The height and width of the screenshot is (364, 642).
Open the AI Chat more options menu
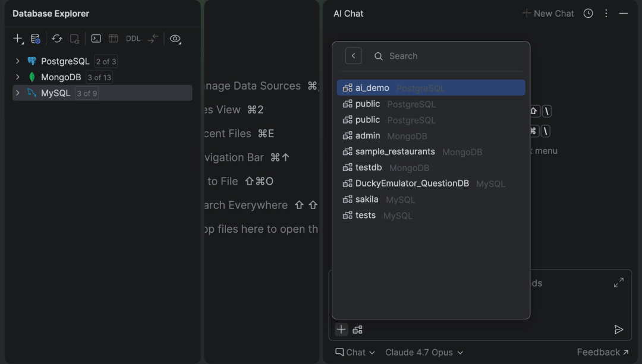tap(606, 14)
